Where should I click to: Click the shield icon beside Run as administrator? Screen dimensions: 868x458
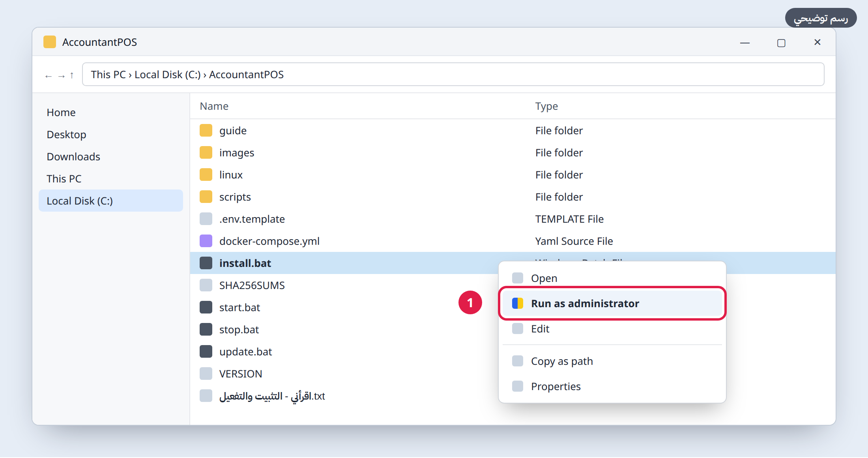point(518,304)
